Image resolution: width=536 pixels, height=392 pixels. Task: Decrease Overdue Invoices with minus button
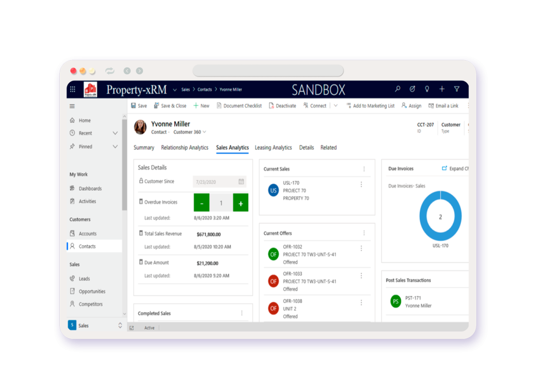coord(202,203)
